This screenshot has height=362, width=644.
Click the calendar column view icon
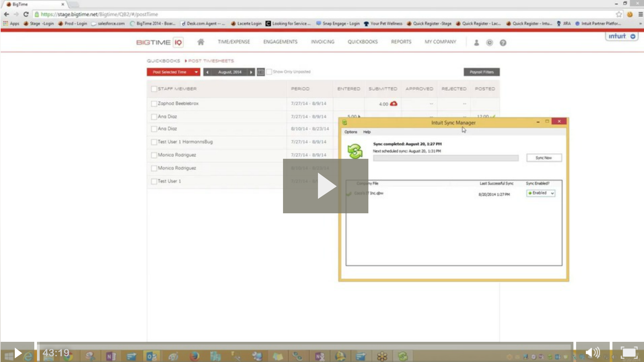260,72
